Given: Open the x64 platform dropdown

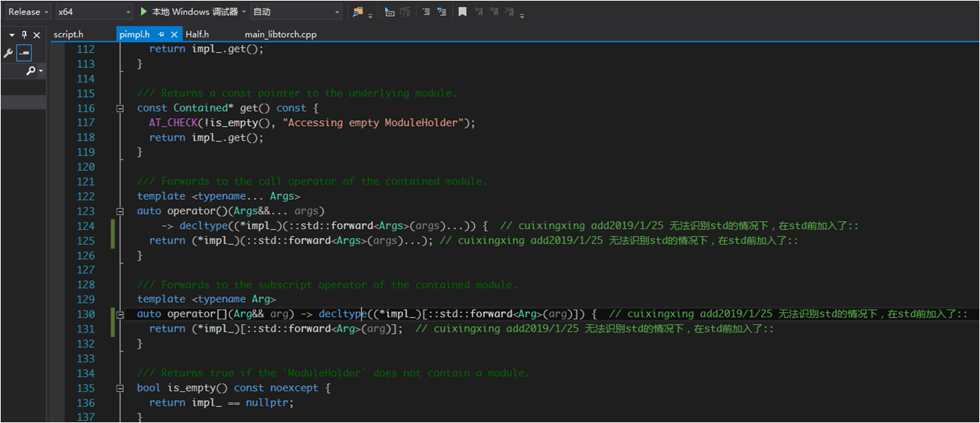Looking at the screenshot, I should click(x=94, y=12).
